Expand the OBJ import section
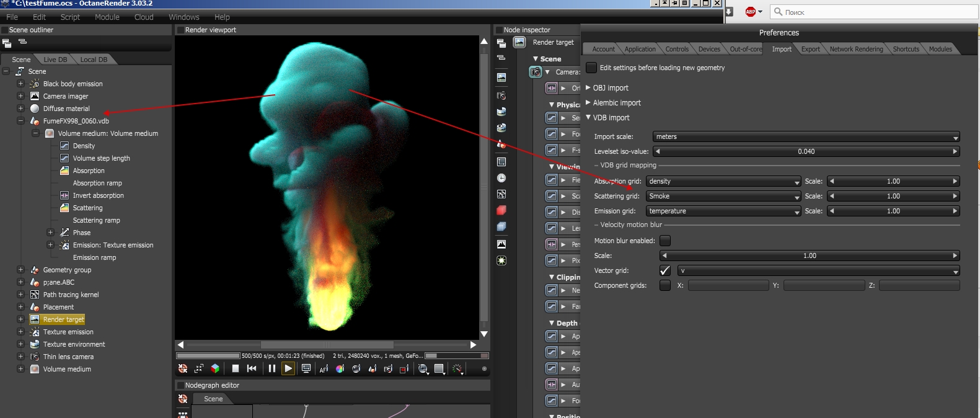Image resolution: width=980 pixels, height=418 pixels. (x=588, y=87)
